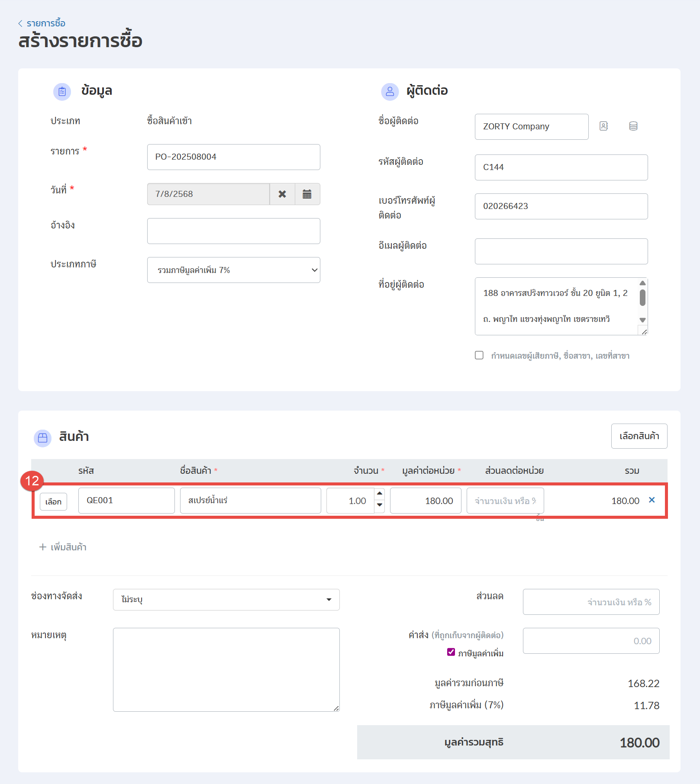Viewport: 700px width, 784px height.
Task: Clear the date with the X icon
Action: pos(282,194)
